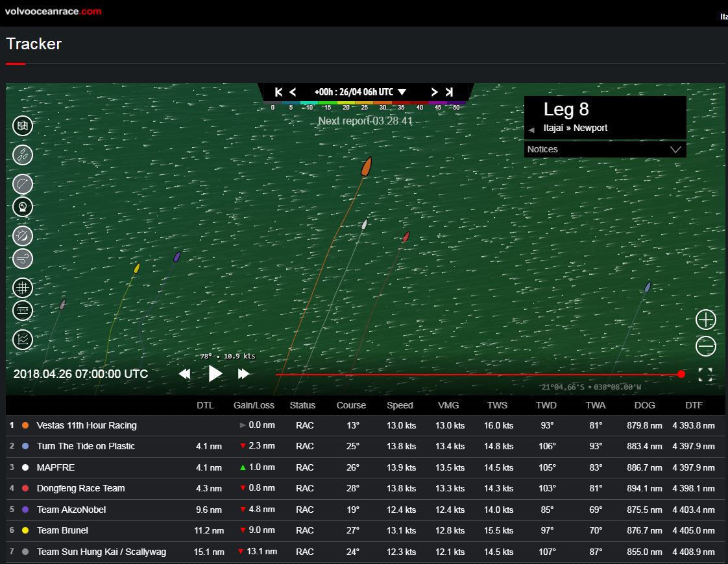728x564 pixels.
Task: Sort table by VMG column
Action: (448, 405)
